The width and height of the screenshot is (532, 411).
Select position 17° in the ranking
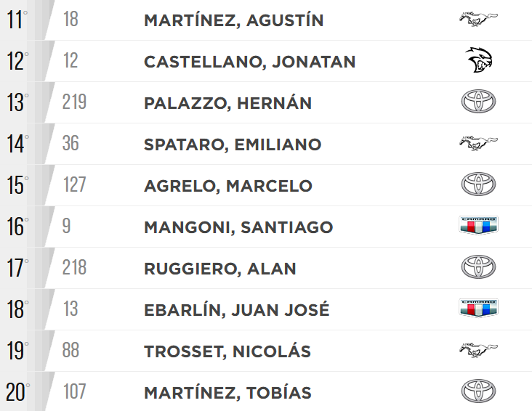point(17,268)
